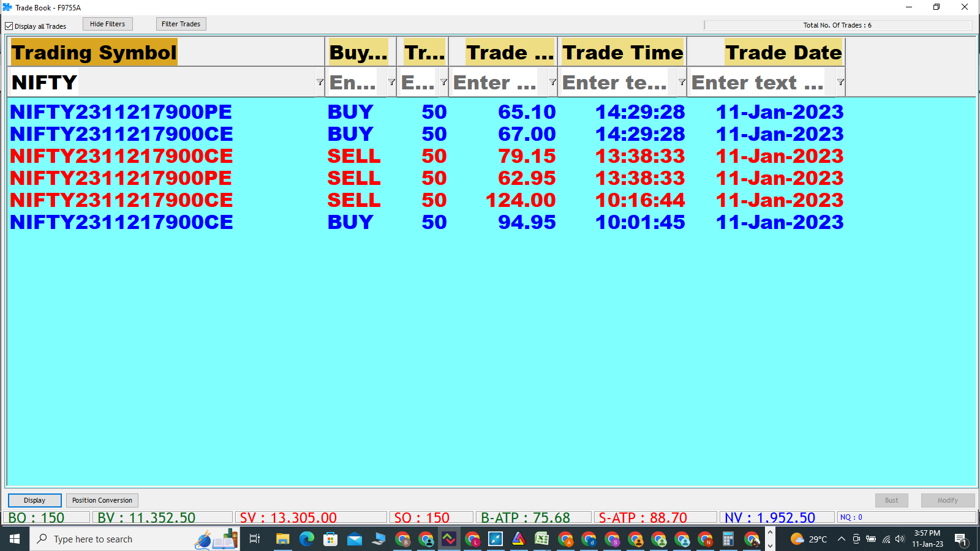Open Task View on the taskbar
The image size is (980, 551).
click(x=255, y=539)
